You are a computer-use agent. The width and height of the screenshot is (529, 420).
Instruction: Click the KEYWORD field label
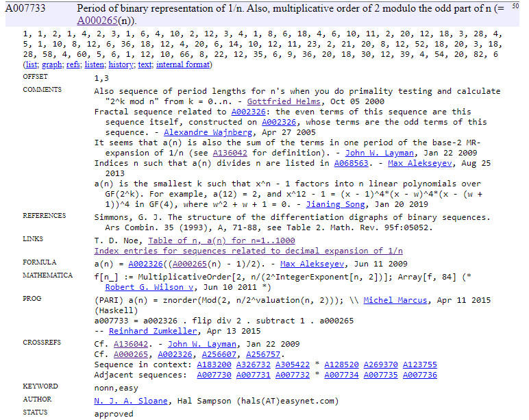click(x=40, y=386)
